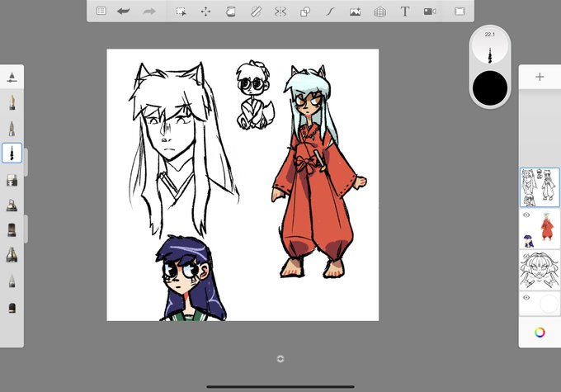Screen dimensions: 561x392
Task: Open the Brush Library properties icon
Action: pyautogui.click(x=12, y=78)
